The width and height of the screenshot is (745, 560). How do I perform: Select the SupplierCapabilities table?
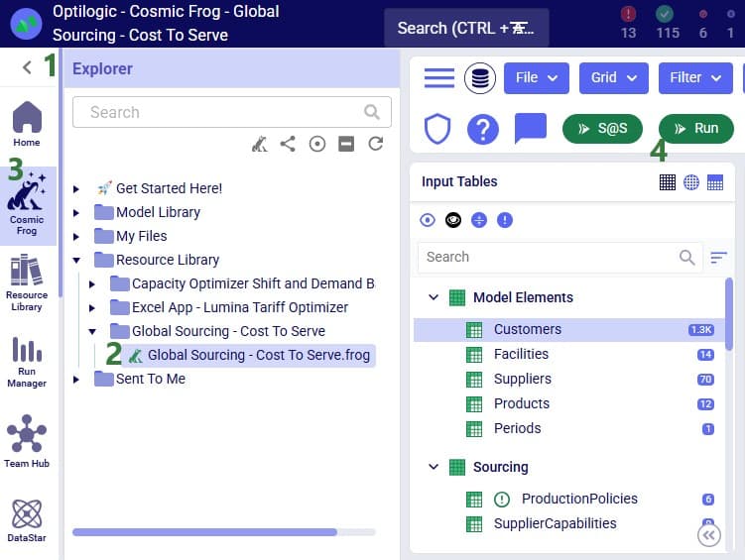click(569, 523)
